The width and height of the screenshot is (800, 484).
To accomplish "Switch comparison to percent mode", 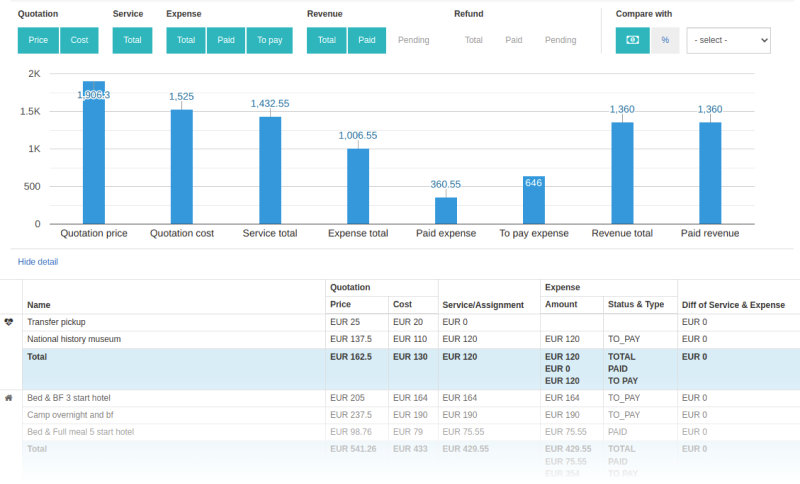I will click(x=665, y=40).
